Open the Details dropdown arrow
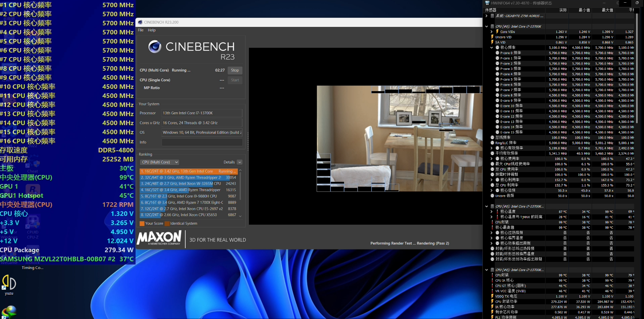The width and height of the screenshot is (644, 319). pos(240,162)
